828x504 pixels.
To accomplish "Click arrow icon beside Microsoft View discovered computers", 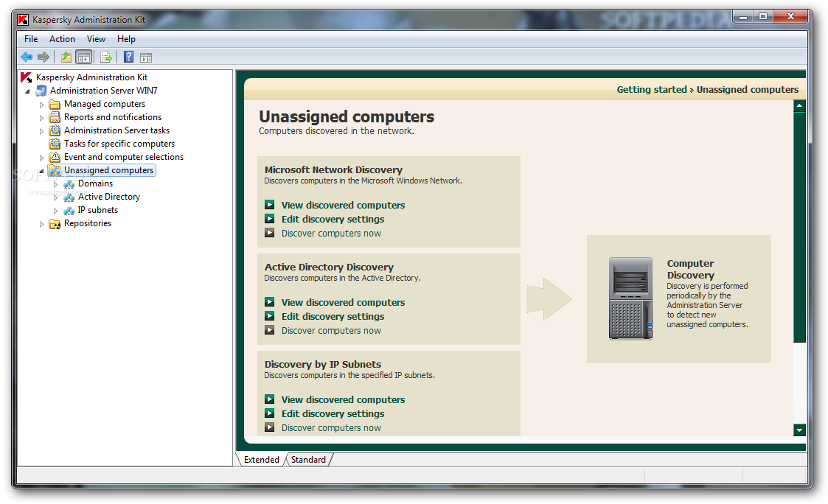I will (x=269, y=205).
